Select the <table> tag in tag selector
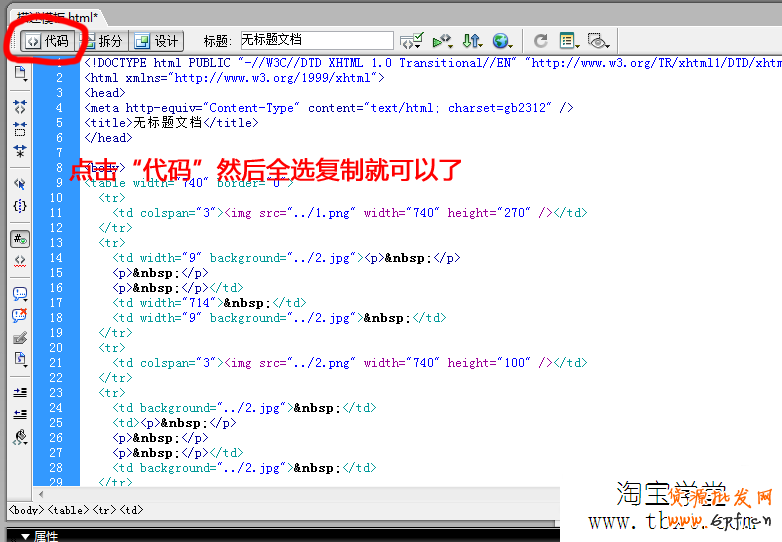 [70, 510]
